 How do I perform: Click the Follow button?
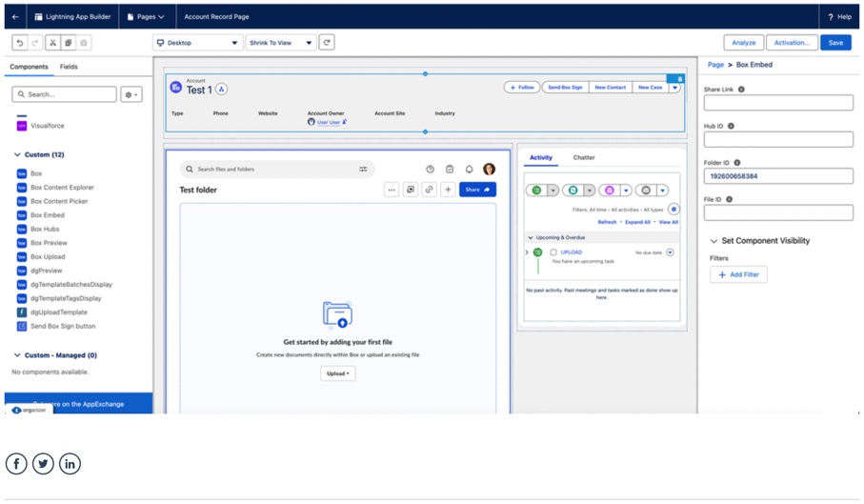click(521, 88)
